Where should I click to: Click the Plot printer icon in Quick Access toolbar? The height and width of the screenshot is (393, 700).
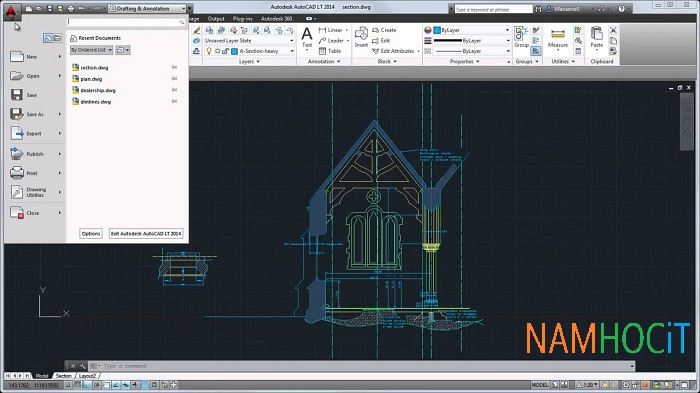71,8
